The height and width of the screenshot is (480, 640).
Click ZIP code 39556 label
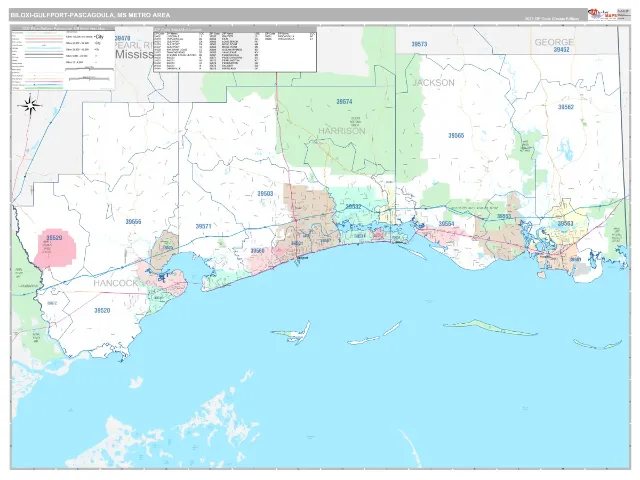click(133, 222)
